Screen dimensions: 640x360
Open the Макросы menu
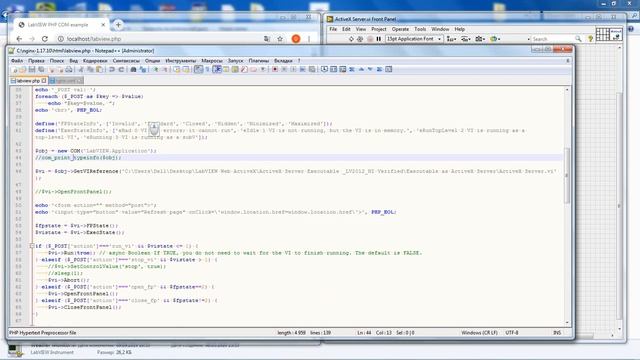pos(212,60)
